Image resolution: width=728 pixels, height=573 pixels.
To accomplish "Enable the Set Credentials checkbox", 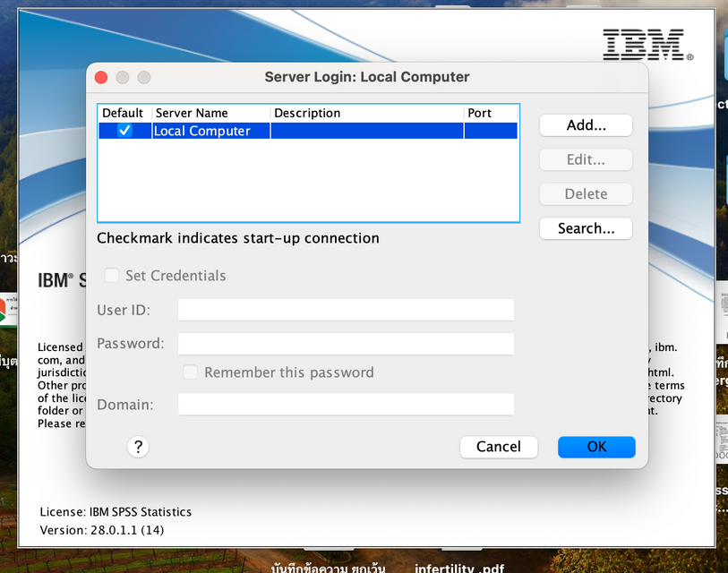I will pyautogui.click(x=112, y=276).
